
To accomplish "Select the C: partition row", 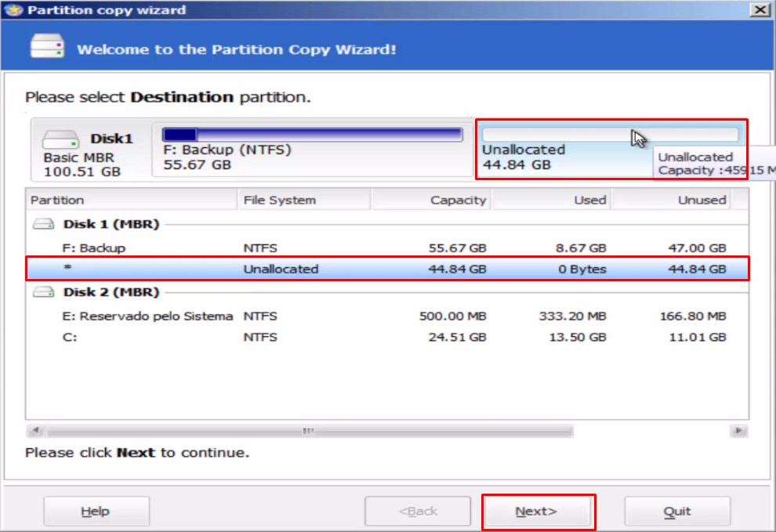I will pyautogui.click(x=387, y=337).
